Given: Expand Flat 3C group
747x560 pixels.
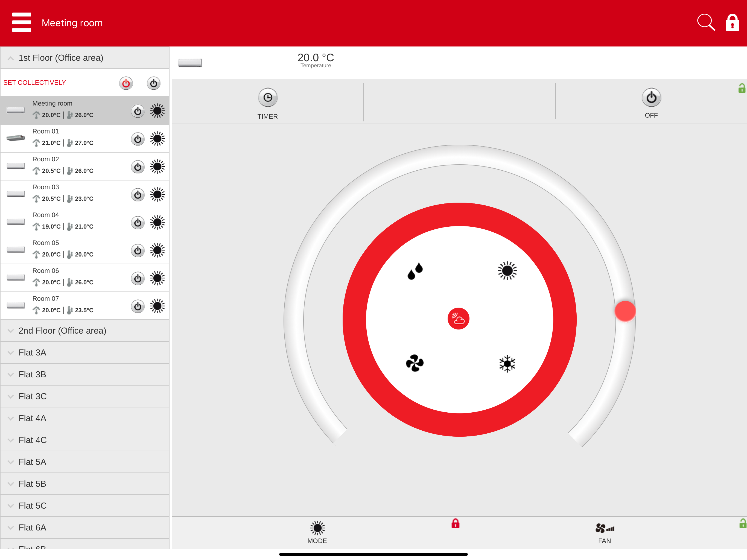Looking at the screenshot, I should tap(85, 396).
